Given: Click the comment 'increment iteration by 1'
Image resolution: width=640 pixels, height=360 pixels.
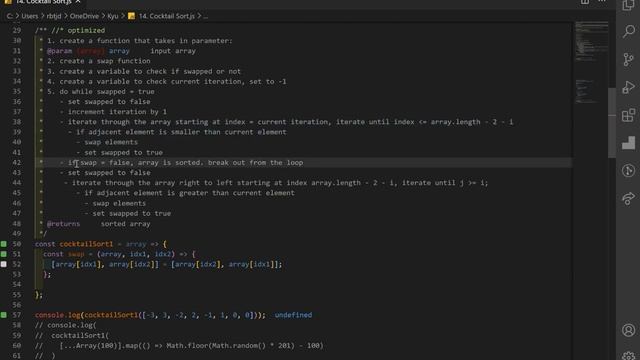Looking at the screenshot, I should coord(117,111).
